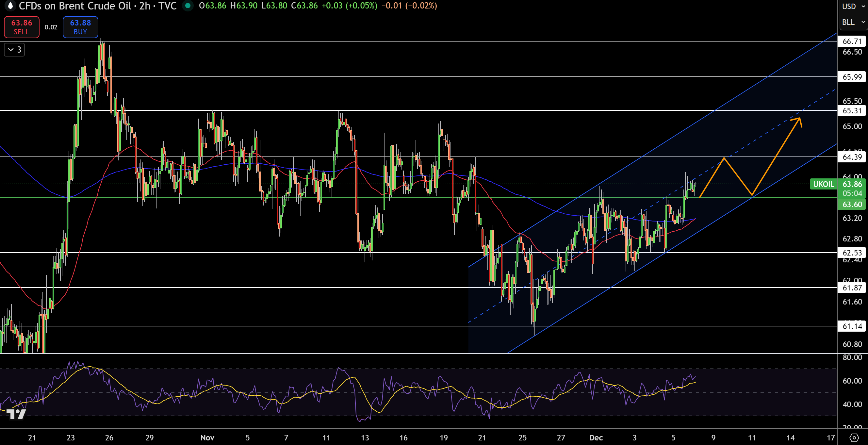Click the 05:04 candle countdown label
868x445 pixels.
tap(852, 193)
